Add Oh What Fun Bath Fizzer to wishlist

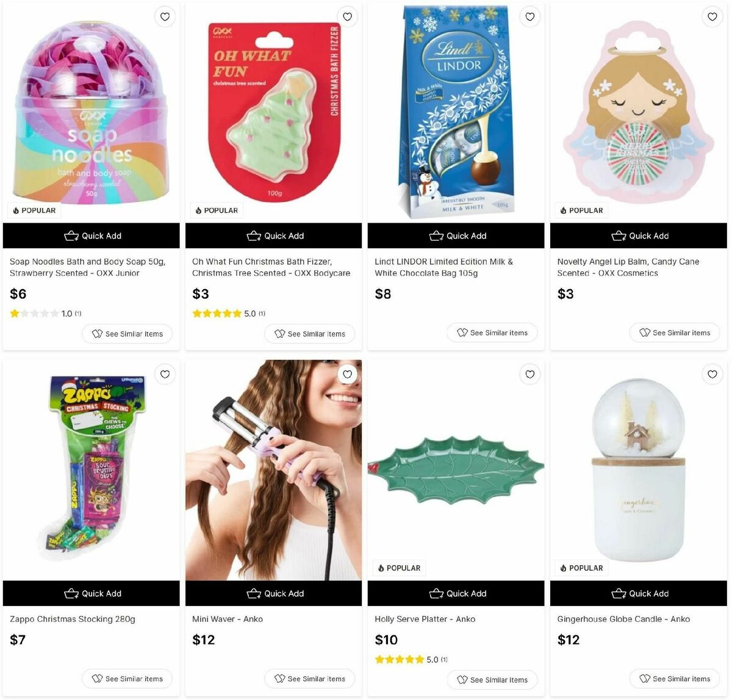347,17
